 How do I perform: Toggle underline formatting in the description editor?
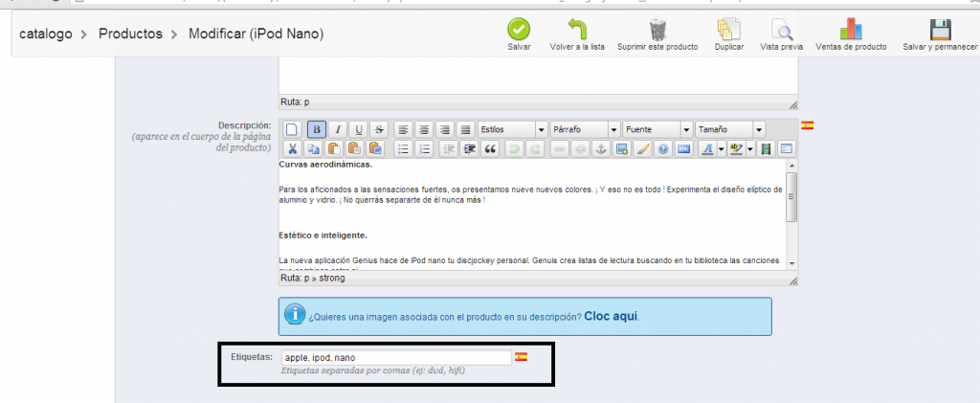(x=358, y=129)
